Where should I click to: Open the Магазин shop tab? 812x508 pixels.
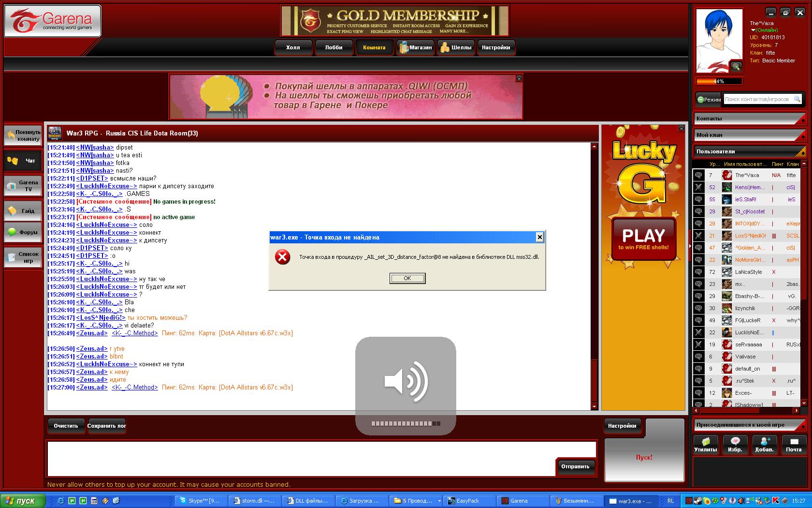pos(415,47)
